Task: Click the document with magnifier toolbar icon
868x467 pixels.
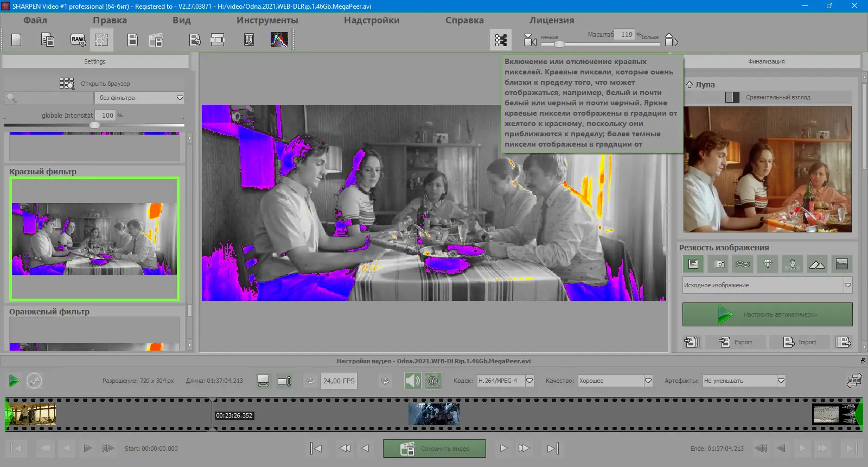Action: point(249,40)
